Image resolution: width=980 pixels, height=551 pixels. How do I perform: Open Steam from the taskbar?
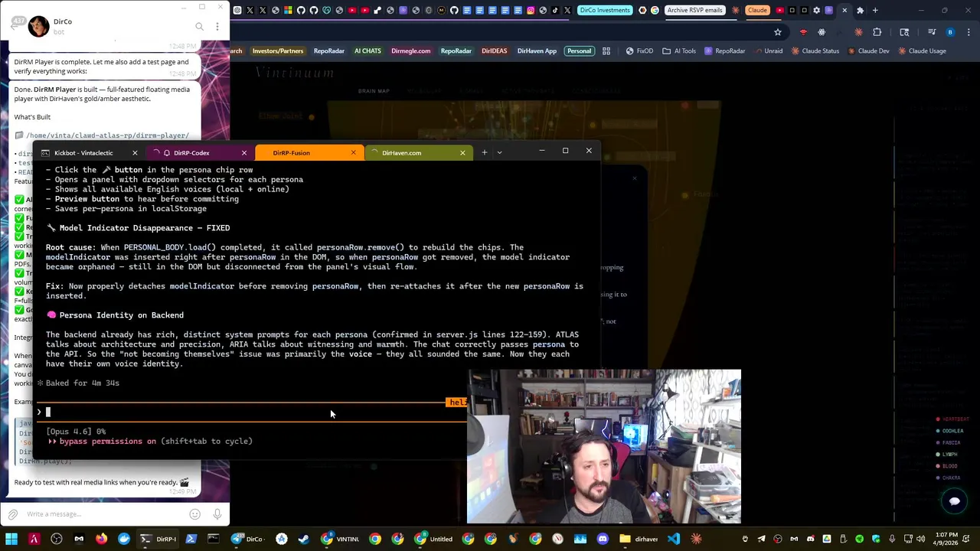tap(304, 539)
